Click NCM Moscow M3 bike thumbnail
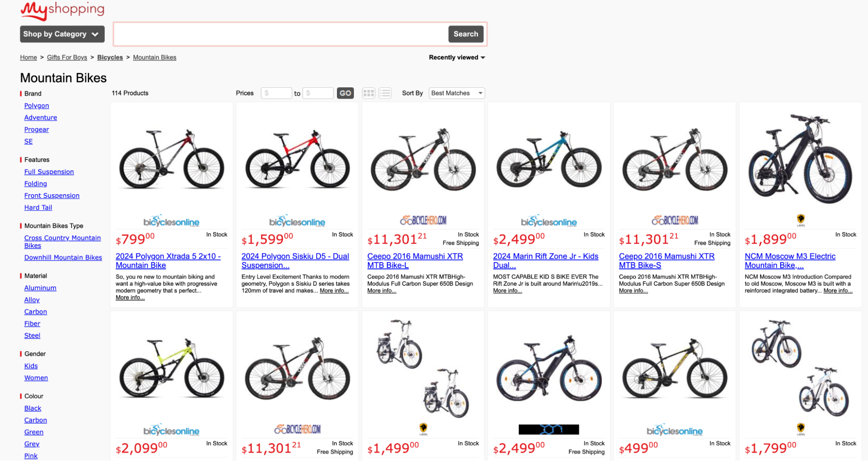Screen dimensions: 868x461 coord(801,158)
